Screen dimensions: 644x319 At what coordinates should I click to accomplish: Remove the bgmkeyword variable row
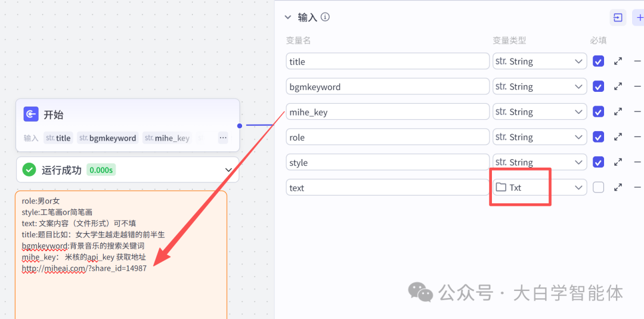tap(637, 86)
